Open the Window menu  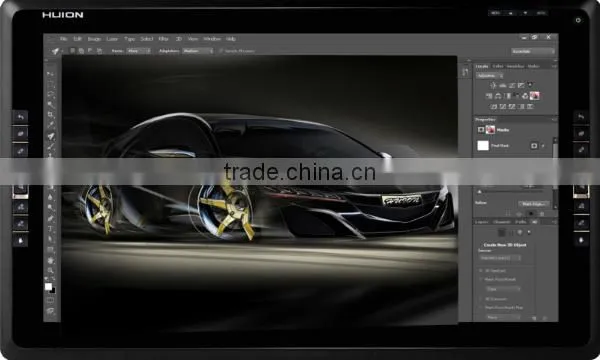[x=212, y=39]
